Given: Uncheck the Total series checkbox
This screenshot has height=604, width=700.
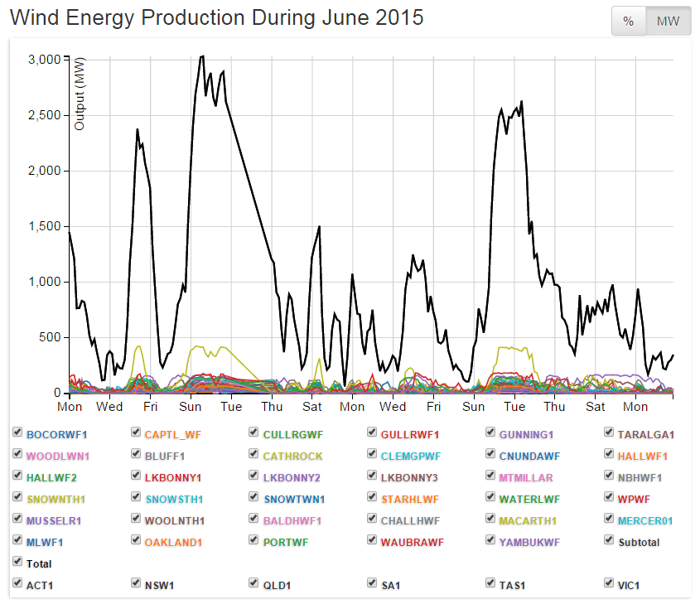Looking at the screenshot, I should coord(17,562).
